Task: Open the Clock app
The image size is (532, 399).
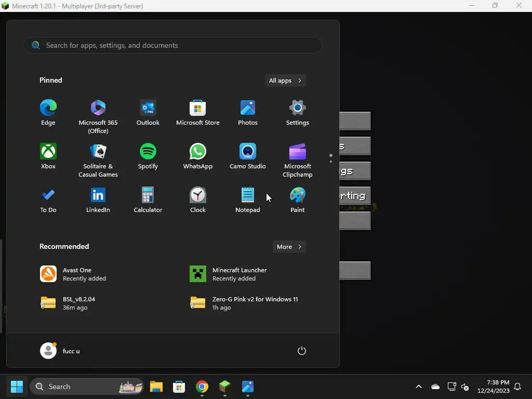Action: point(198,200)
